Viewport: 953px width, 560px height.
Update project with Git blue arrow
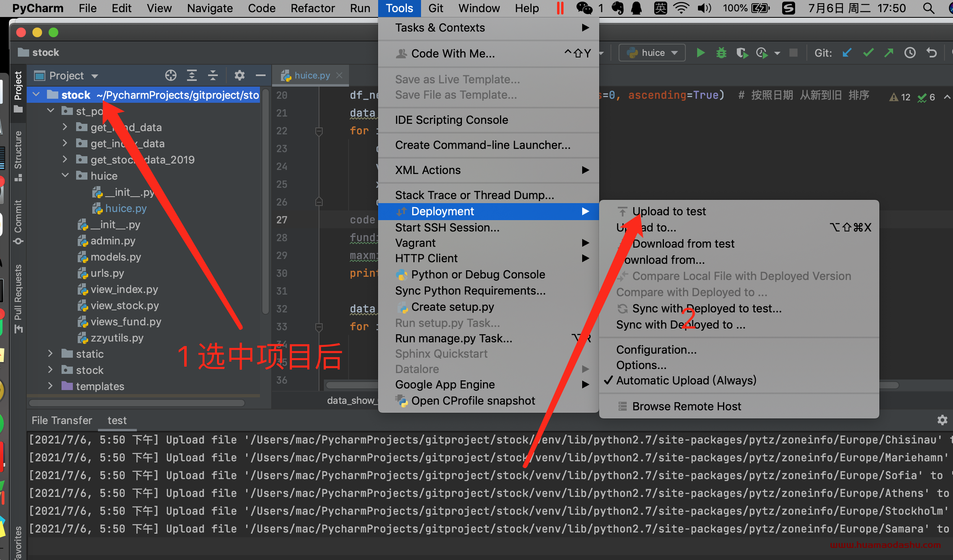pyautogui.click(x=847, y=53)
